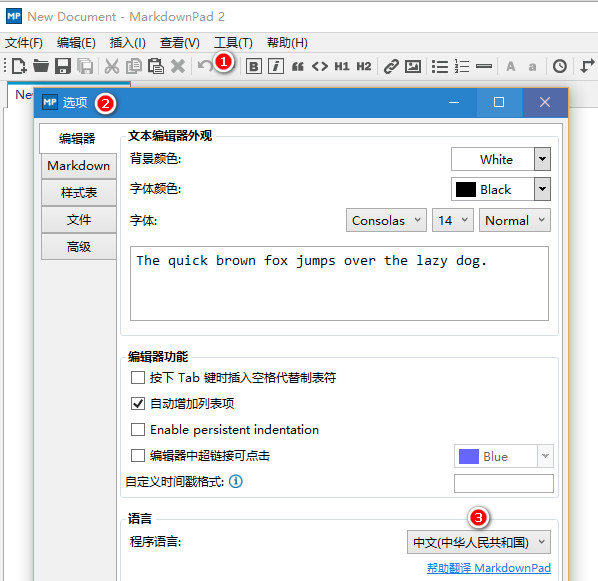Convert text to uppercase with the A icon
This screenshot has height=581, width=598.
pyautogui.click(x=511, y=66)
